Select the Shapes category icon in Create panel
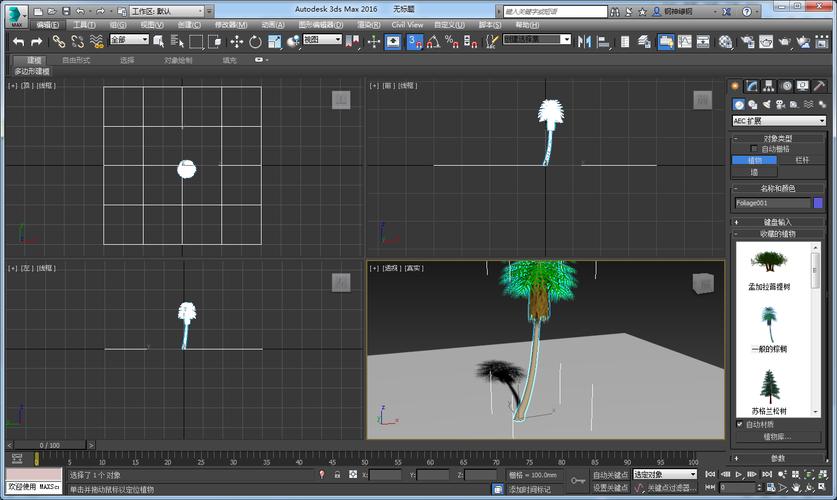The image size is (837, 500). [x=753, y=105]
